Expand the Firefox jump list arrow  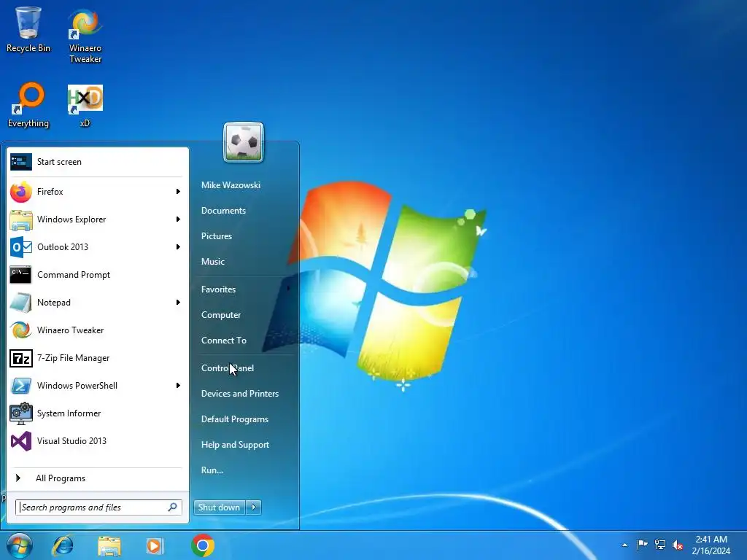pos(178,192)
